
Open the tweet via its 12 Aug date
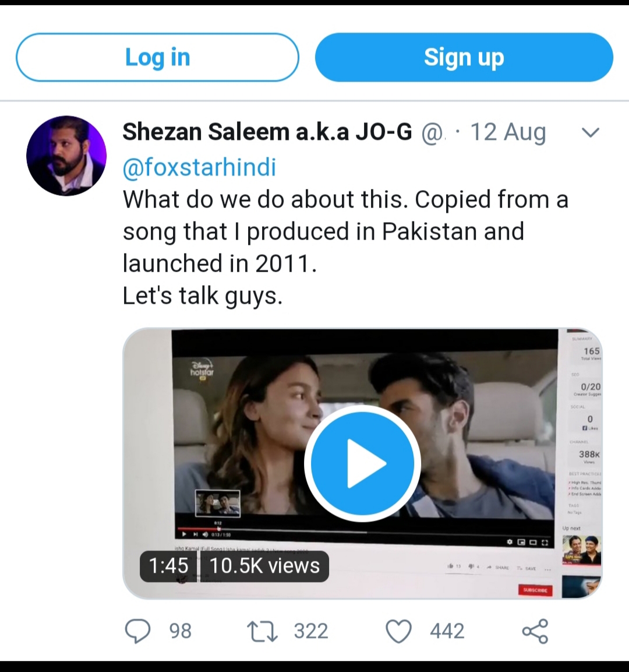tap(508, 132)
